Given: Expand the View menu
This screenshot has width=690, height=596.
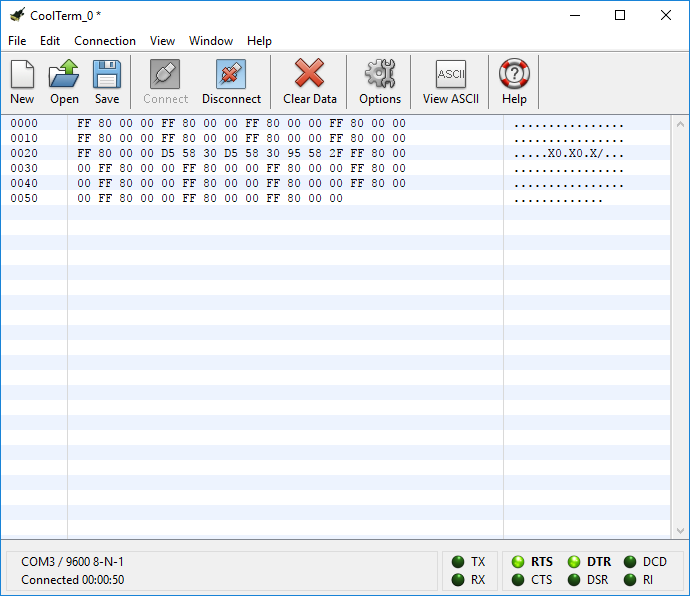Looking at the screenshot, I should coord(162,41).
